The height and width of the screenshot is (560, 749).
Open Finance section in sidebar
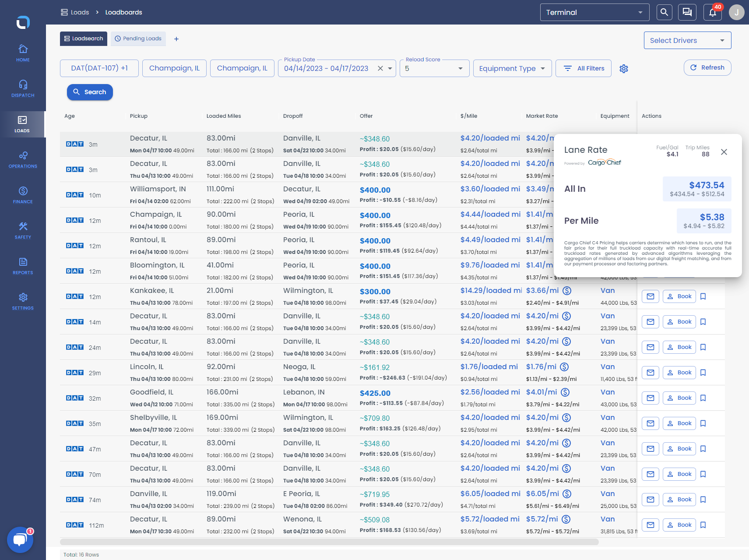coord(23,195)
